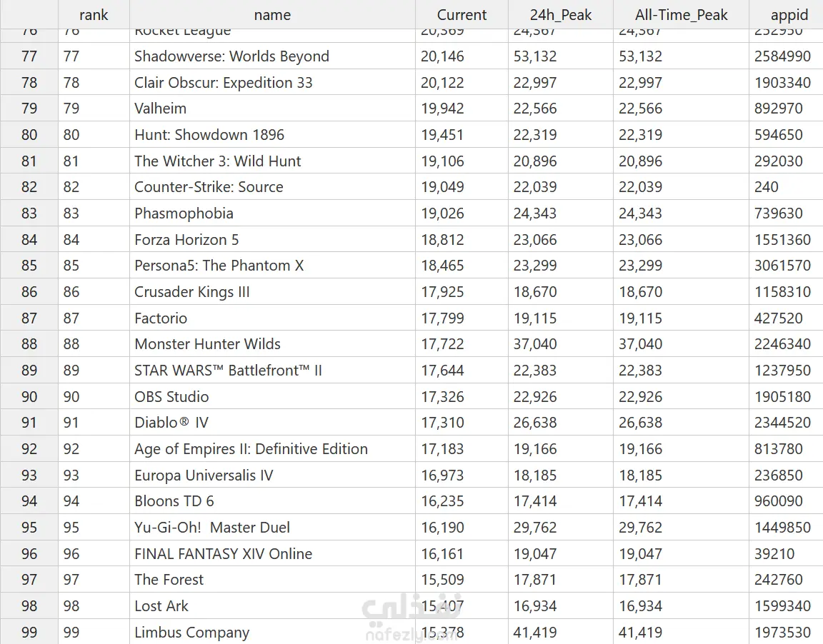Screen dimensions: 823x644
Task: Click the 'name' column header
Action: pyautogui.click(x=272, y=15)
